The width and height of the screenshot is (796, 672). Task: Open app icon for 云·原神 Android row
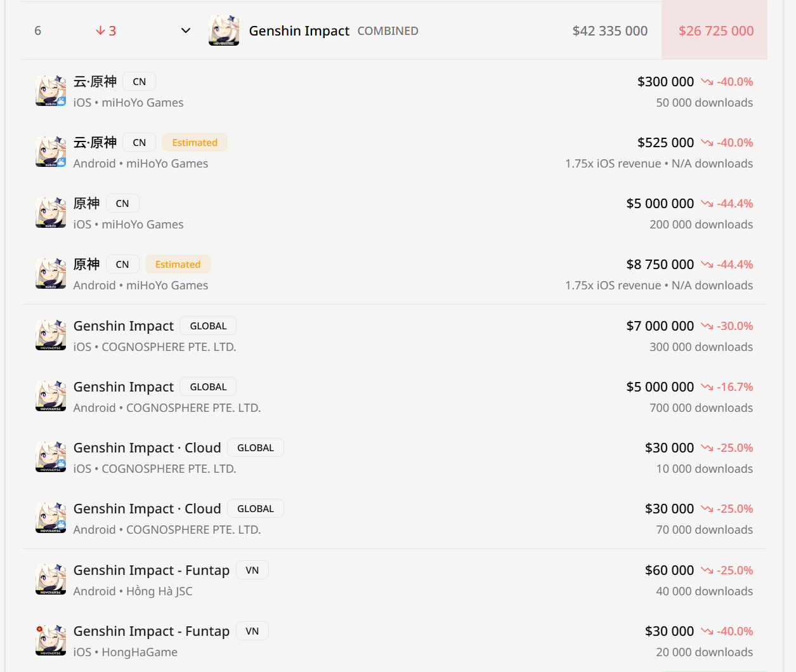[51, 152]
